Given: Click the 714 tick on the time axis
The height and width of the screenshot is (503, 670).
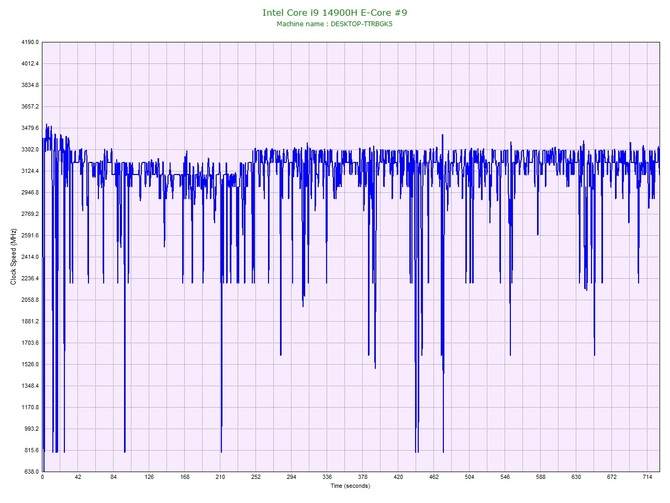Looking at the screenshot, I should click(647, 477).
